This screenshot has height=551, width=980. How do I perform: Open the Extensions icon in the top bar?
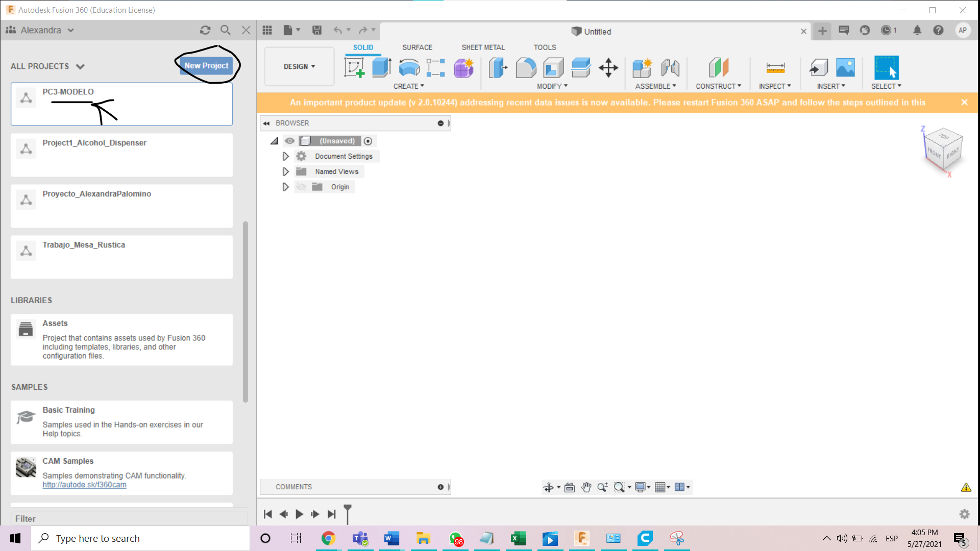tap(865, 30)
